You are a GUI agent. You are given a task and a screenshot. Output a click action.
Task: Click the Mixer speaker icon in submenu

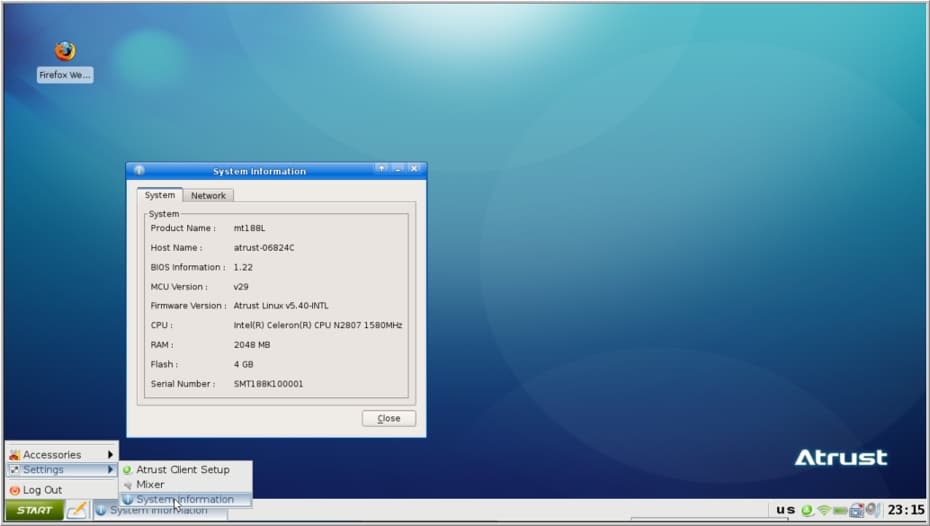128,485
